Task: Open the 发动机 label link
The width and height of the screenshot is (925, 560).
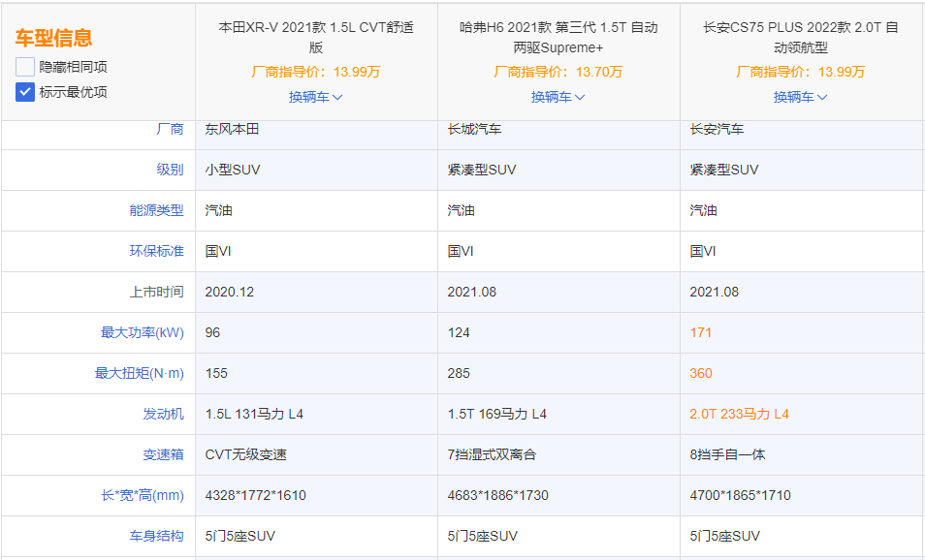Action: click(x=164, y=414)
